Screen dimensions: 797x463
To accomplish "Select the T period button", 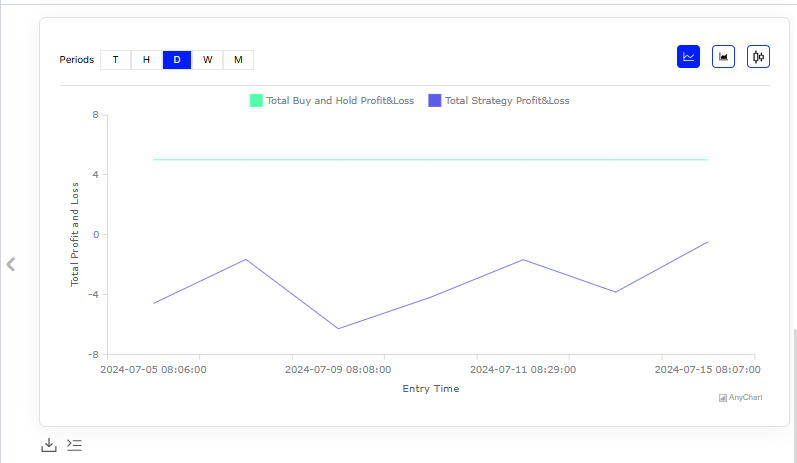I will (x=115, y=60).
